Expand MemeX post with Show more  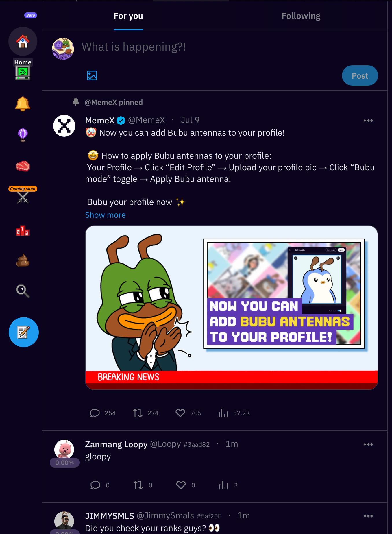click(105, 215)
